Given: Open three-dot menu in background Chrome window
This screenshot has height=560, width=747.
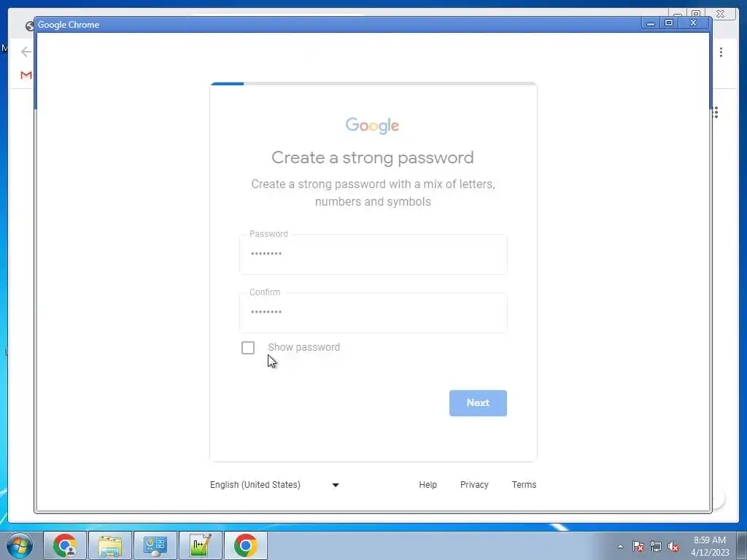Looking at the screenshot, I should [x=721, y=52].
